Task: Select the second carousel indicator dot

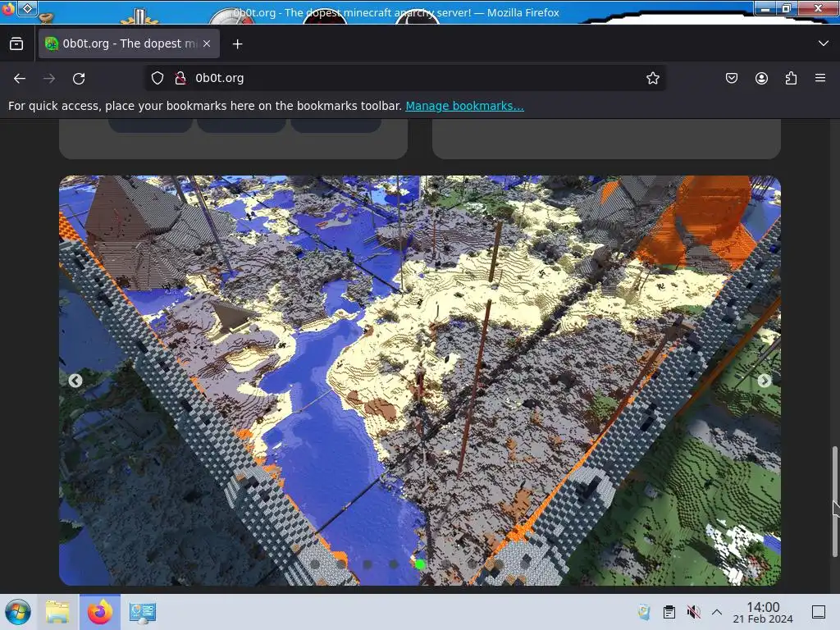Action: 340,564
